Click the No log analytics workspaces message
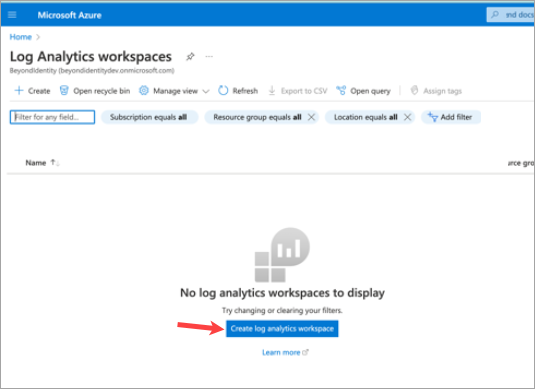This screenshot has height=389, width=535. (282, 293)
